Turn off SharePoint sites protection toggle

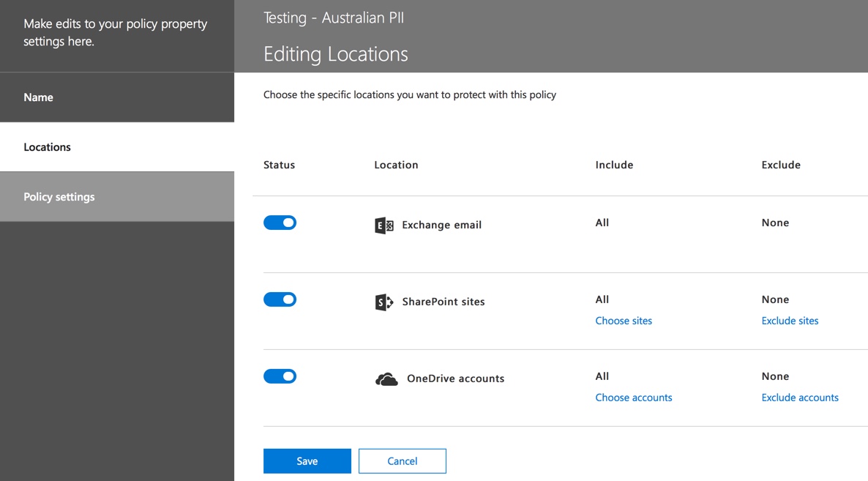point(280,299)
